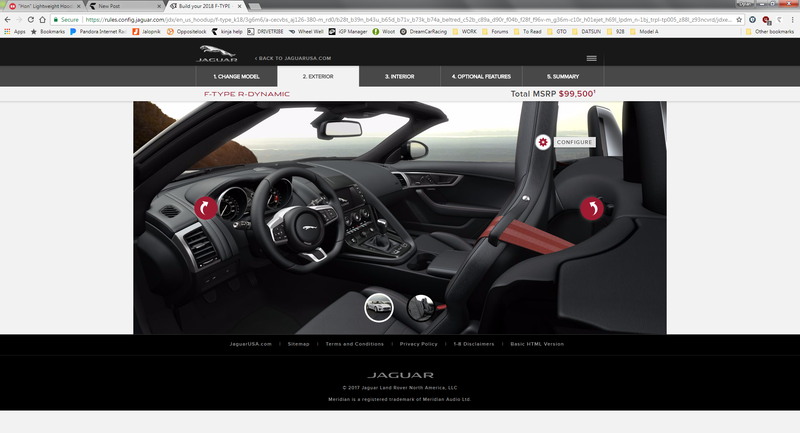Click the browser Forward arrow
The image size is (800, 433).
[19, 19]
